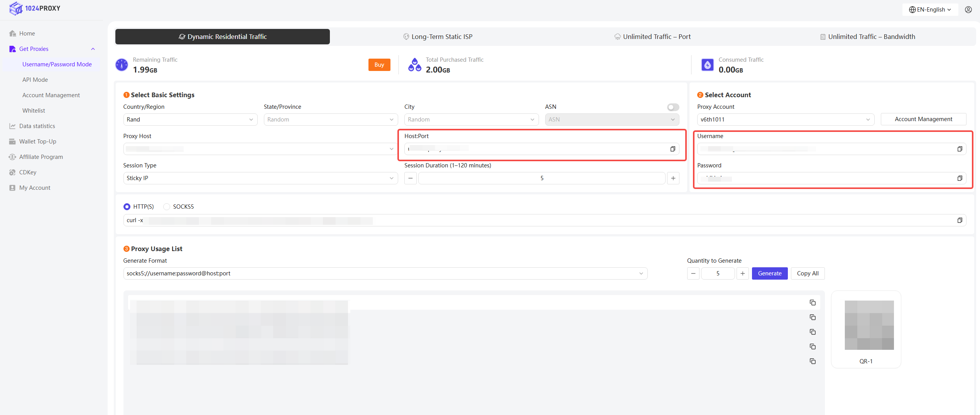Open API Mode in sidebar
980x415 pixels.
click(35, 80)
